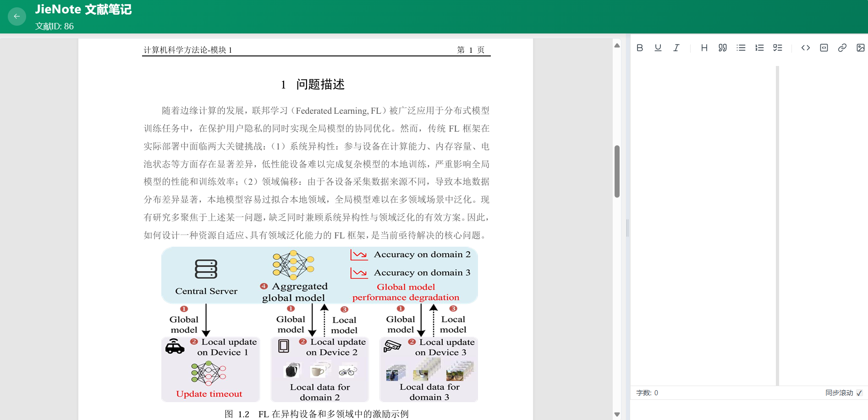868x420 pixels.
Task: Insert a block quote
Action: point(723,48)
